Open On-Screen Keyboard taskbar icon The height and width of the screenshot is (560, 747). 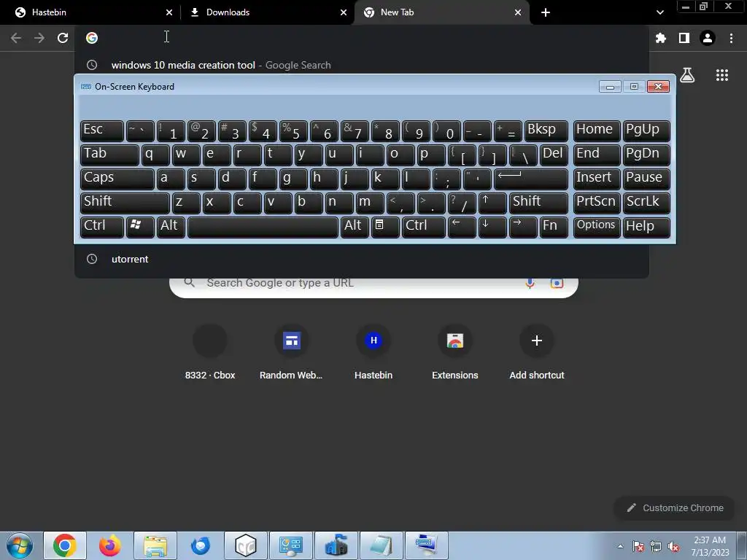tap(426, 545)
